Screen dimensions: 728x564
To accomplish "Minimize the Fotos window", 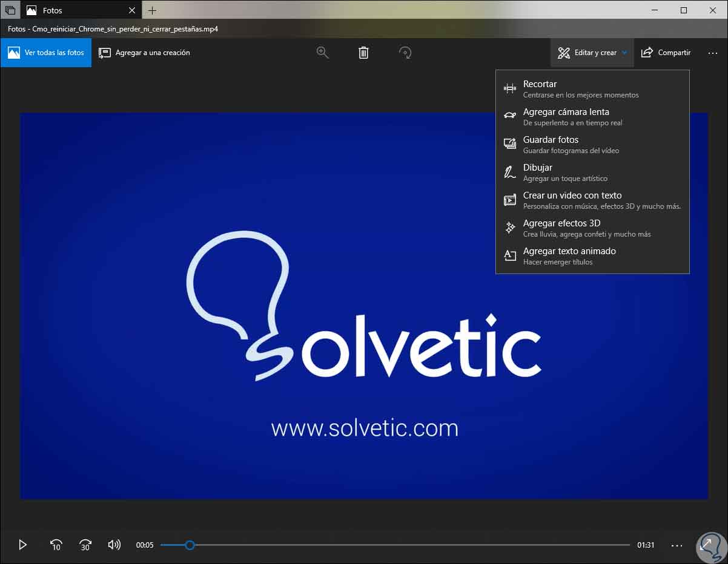I will point(656,10).
